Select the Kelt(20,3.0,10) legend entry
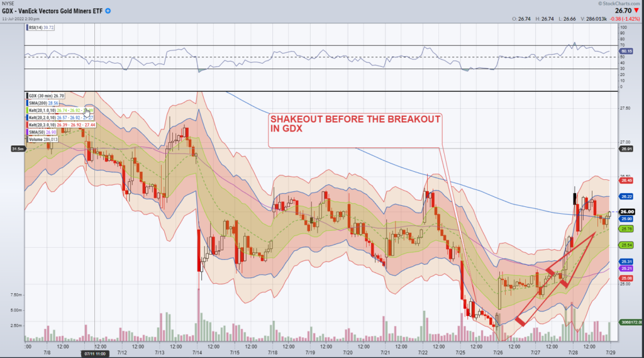Viewport: 644px width, 358px height. click(x=61, y=125)
